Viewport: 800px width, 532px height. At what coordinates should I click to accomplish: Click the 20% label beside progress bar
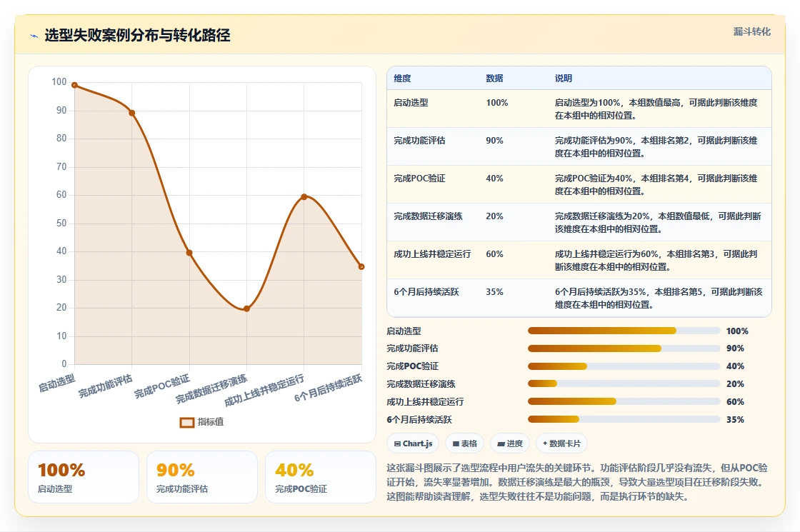coord(735,383)
